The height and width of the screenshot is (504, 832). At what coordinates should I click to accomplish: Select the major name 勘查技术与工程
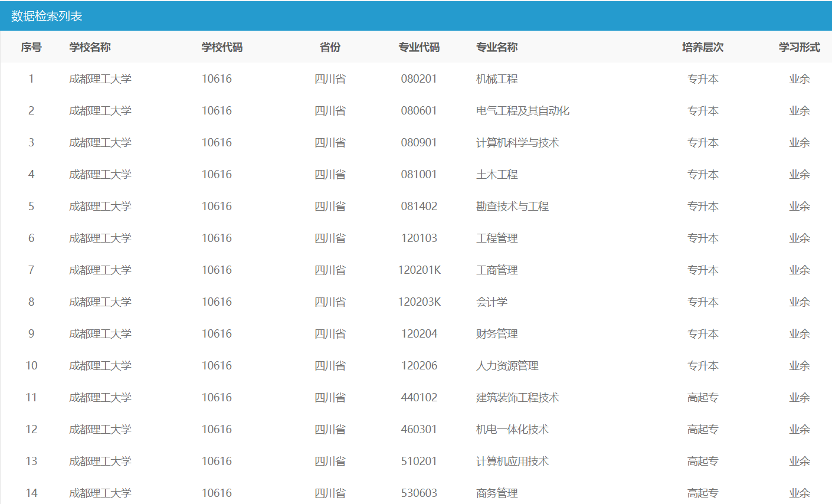pyautogui.click(x=512, y=207)
